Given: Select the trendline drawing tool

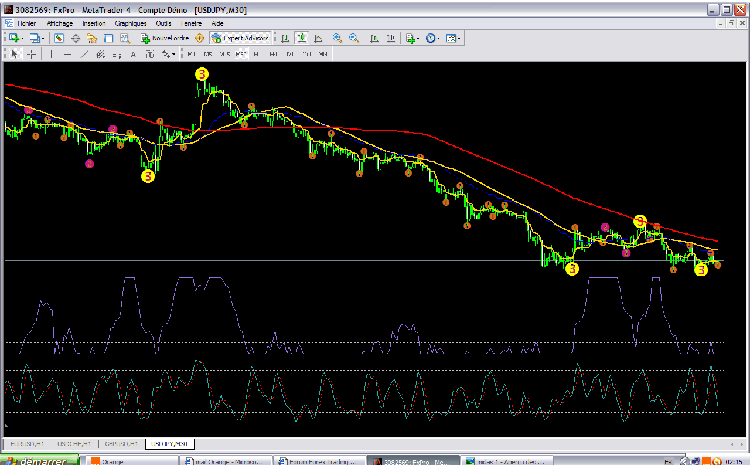Looking at the screenshot, I should (84, 54).
